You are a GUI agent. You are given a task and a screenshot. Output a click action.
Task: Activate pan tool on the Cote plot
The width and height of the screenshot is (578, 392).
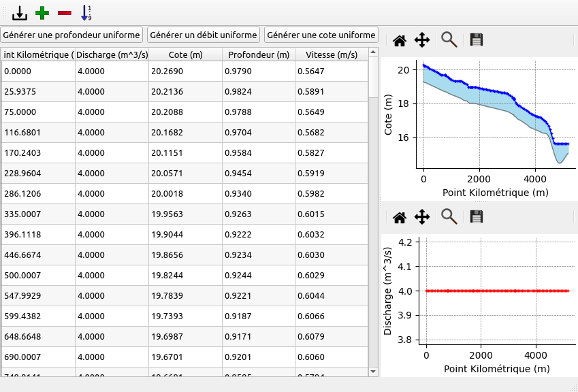pos(422,40)
